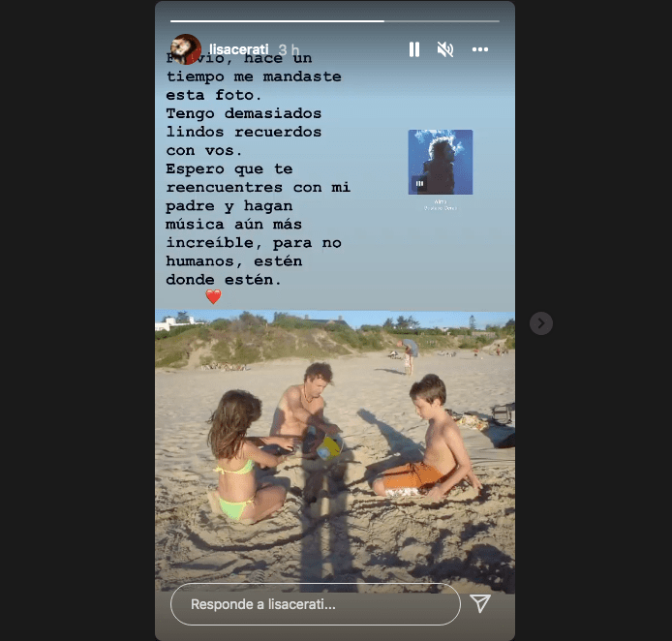Pause the story playback
The width and height of the screenshot is (672, 641).
tap(414, 49)
